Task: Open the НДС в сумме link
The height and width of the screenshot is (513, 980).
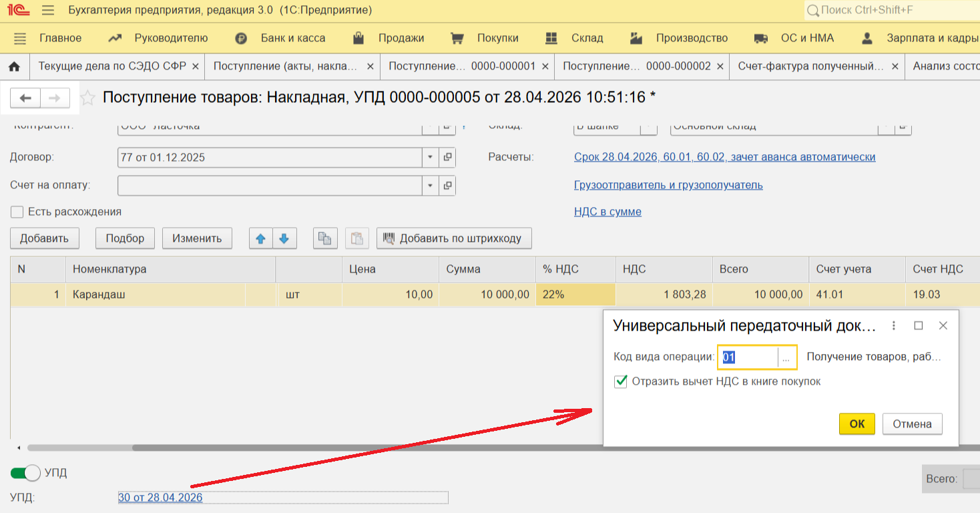Action: pyautogui.click(x=607, y=212)
